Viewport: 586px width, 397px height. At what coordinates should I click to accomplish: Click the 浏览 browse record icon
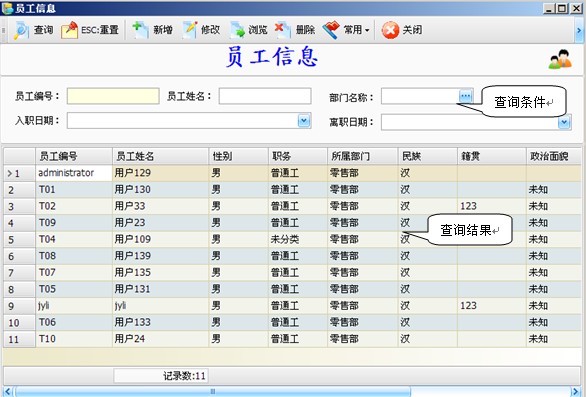[x=237, y=30]
